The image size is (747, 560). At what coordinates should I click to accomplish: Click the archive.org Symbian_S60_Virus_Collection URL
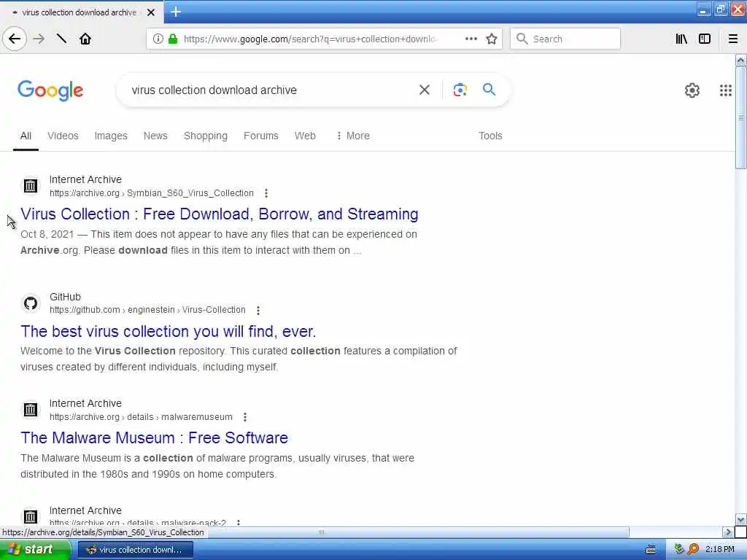coord(152,192)
